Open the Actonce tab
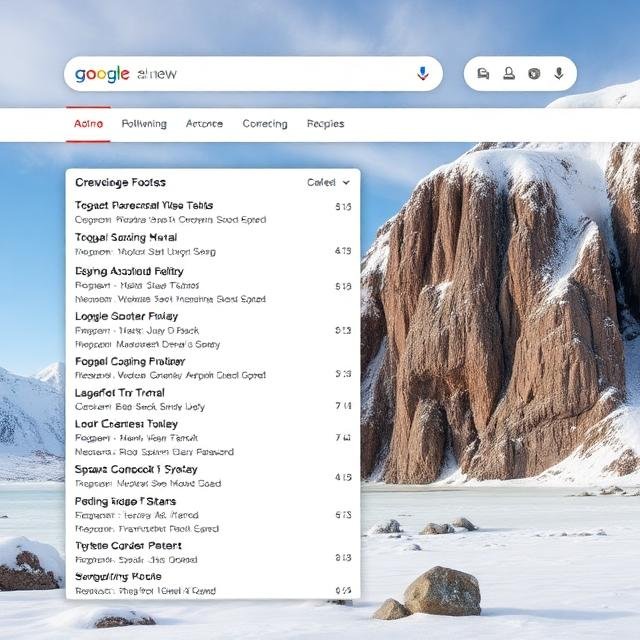The width and height of the screenshot is (640, 640). (x=204, y=124)
